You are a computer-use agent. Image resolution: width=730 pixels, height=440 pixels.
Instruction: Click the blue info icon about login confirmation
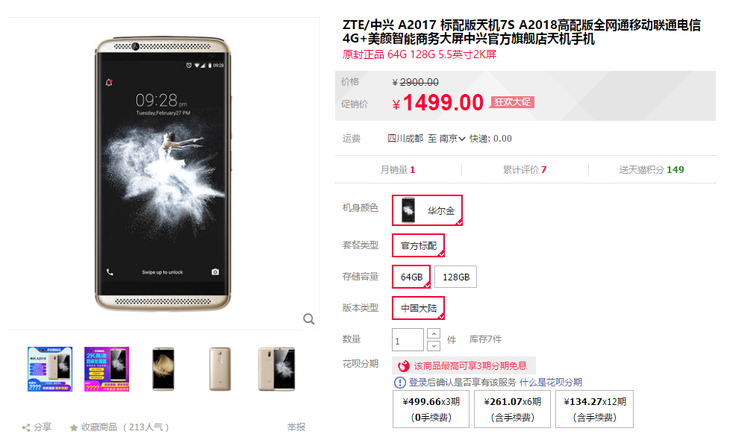pyautogui.click(x=400, y=383)
